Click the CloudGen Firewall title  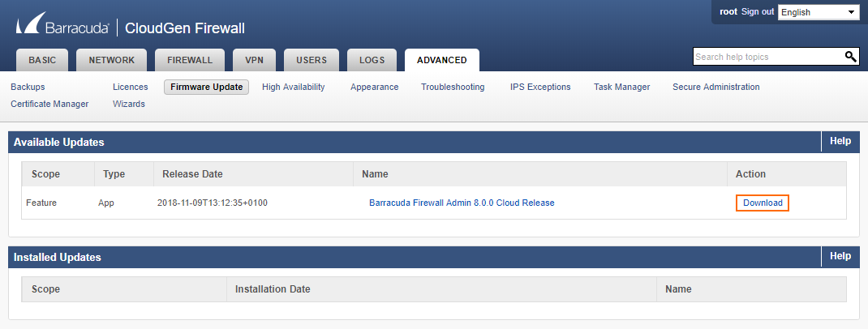pyautogui.click(x=185, y=28)
